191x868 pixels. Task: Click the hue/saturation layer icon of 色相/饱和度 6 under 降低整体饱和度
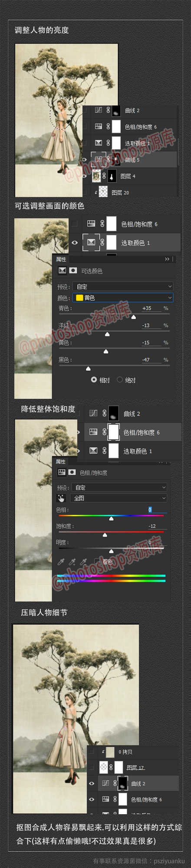click(93, 432)
